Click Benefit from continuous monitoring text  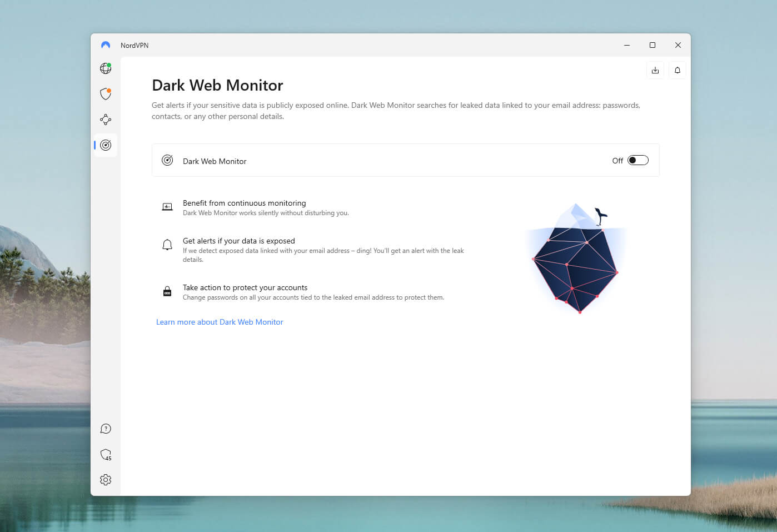(244, 203)
